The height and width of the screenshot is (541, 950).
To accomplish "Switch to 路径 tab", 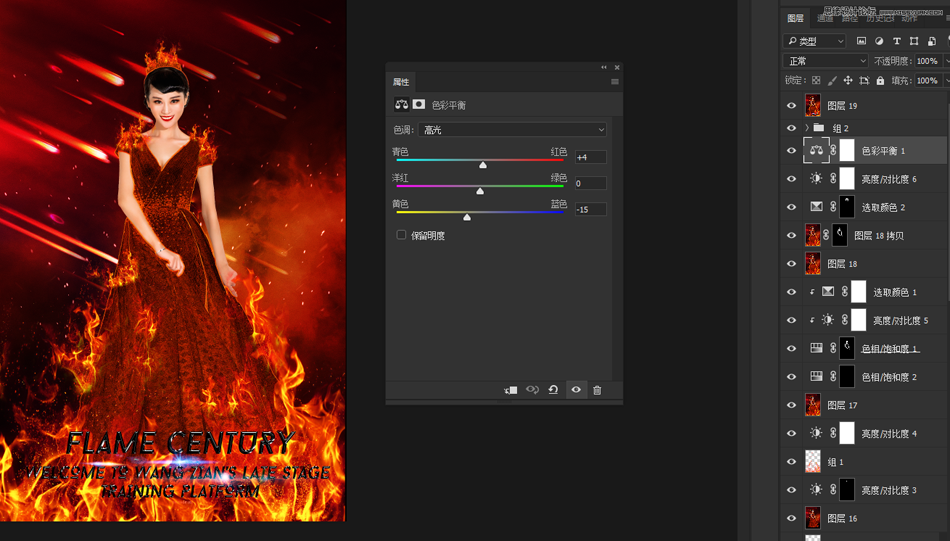I will 850,18.
